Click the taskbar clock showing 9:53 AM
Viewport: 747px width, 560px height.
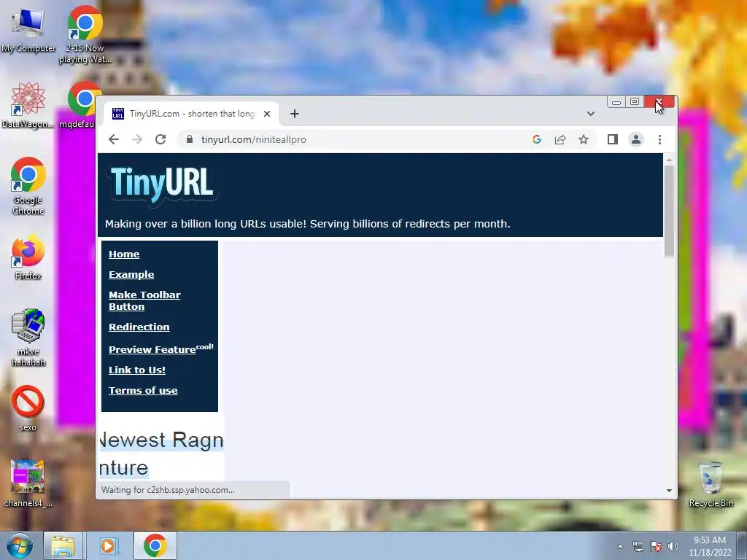pos(710,546)
